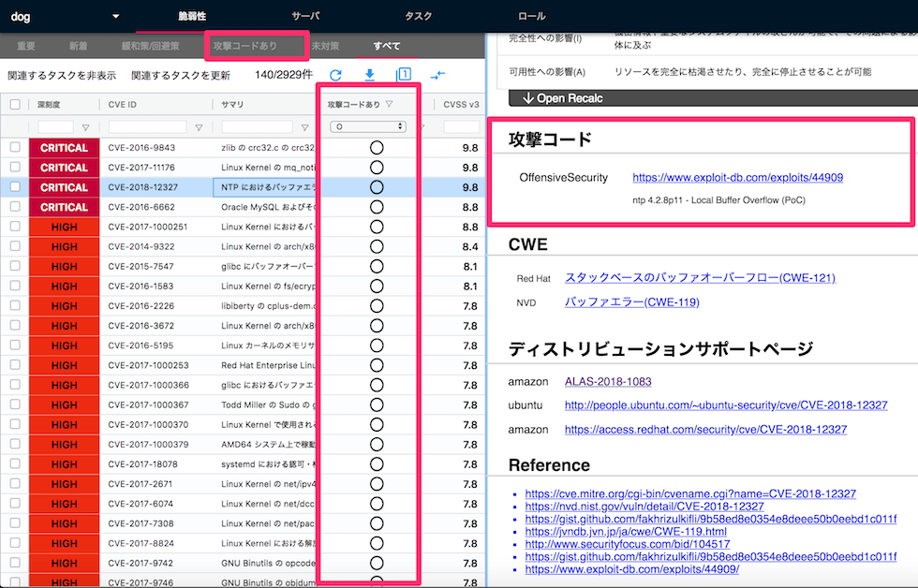Click exploit circle icon for CVE-2017-11176
The height and width of the screenshot is (588, 918).
click(x=377, y=168)
